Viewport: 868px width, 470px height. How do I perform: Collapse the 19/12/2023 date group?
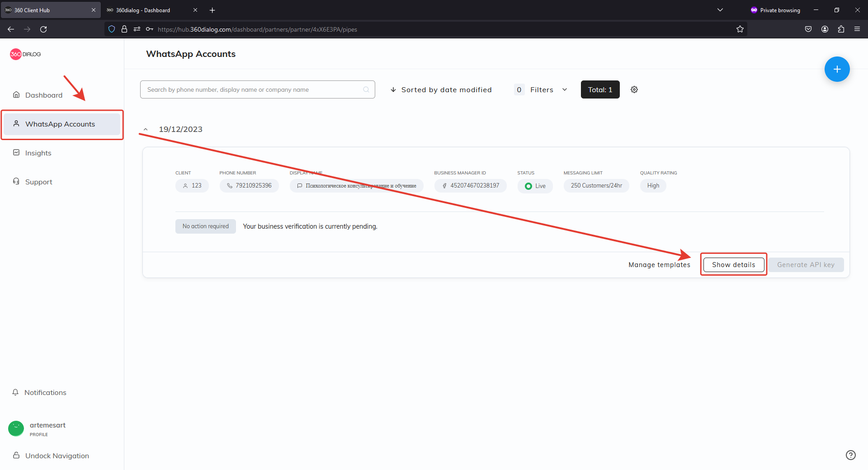[x=146, y=130]
